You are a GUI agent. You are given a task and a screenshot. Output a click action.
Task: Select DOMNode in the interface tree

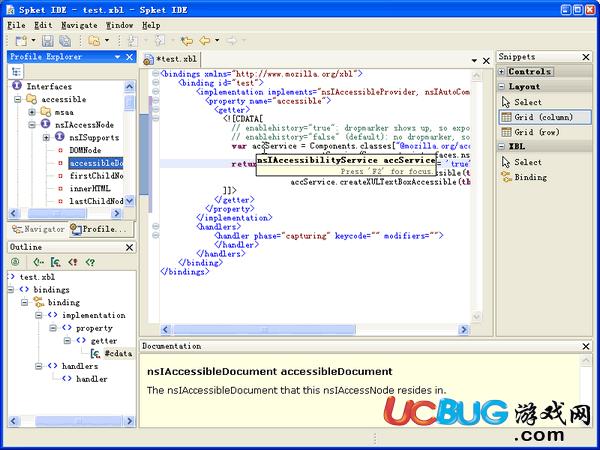[85, 150]
